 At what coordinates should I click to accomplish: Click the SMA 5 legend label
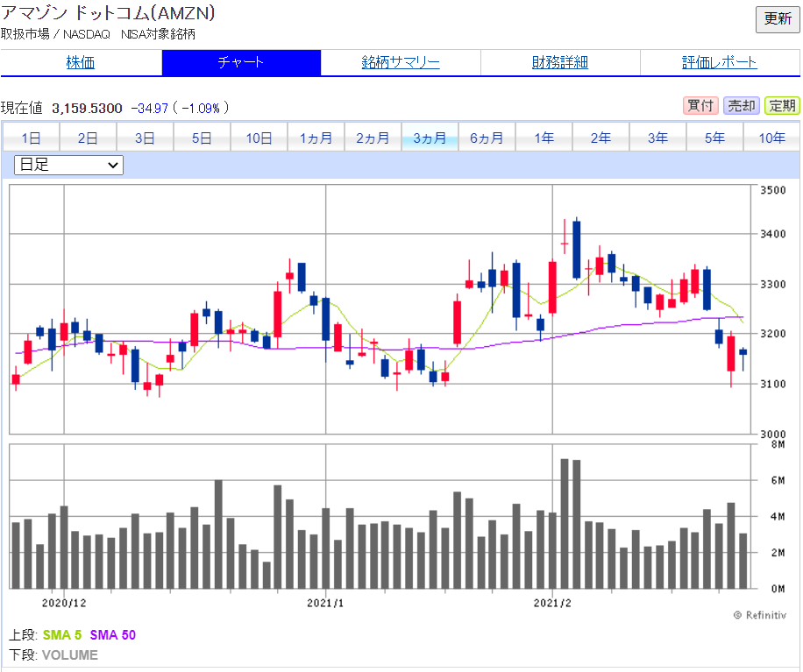[62, 635]
